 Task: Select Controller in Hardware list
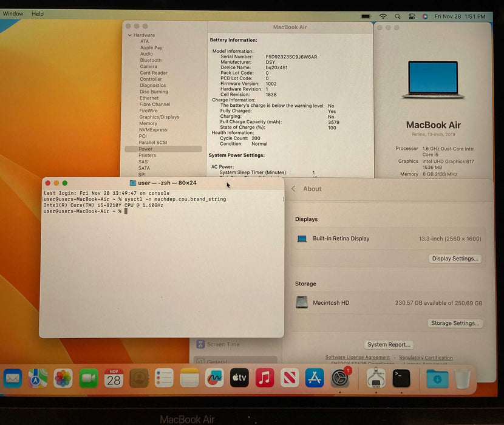pyautogui.click(x=151, y=79)
